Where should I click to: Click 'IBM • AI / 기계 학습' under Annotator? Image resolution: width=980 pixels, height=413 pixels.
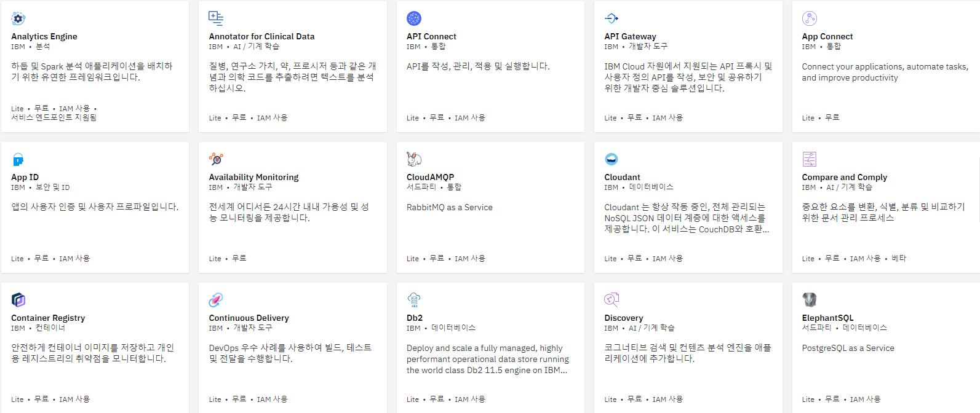(244, 47)
